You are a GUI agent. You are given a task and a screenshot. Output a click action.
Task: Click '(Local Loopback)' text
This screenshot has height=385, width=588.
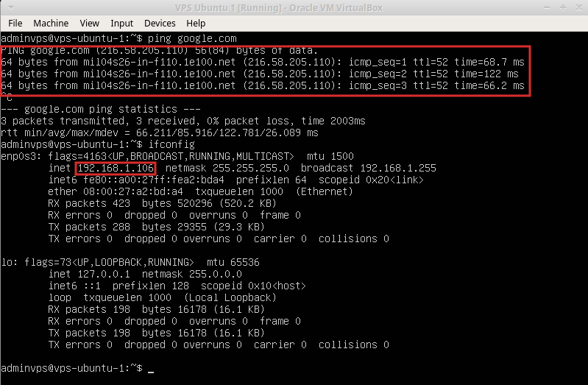click(x=230, y=297)
